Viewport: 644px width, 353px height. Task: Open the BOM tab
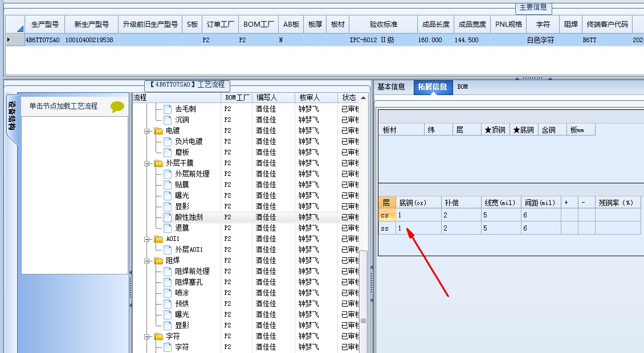(x=462, y=87)
